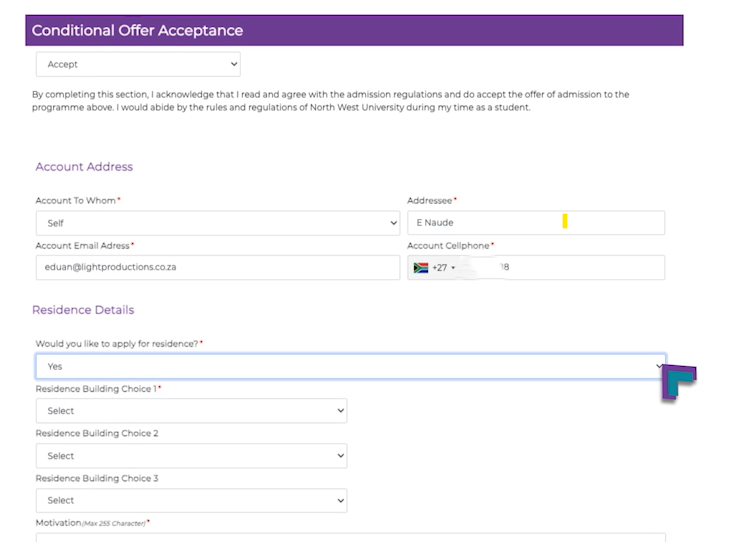The image size is (733, 542).
Task: Click the admission regulations acknowledgement paragraph
Action: [331, 101]
